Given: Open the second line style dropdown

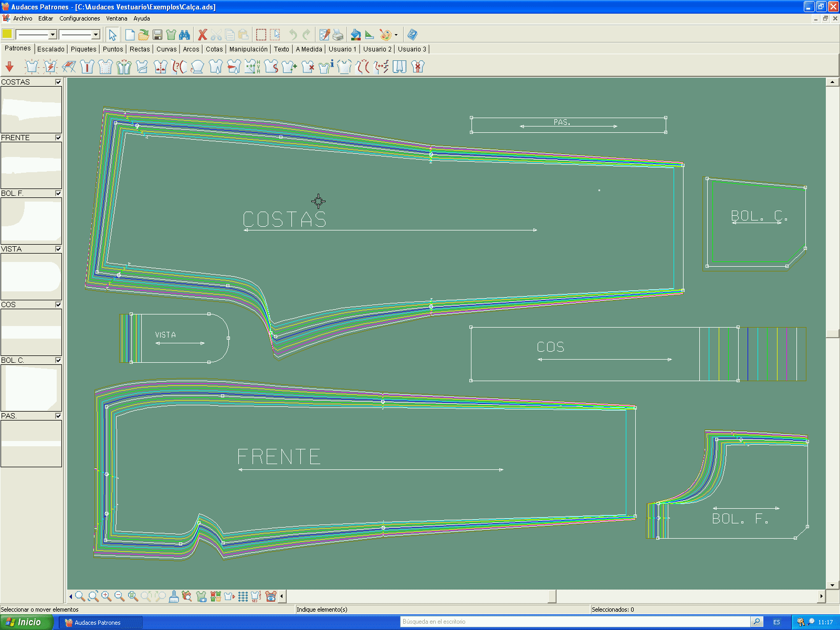Looking at the screenshot, I should click(96, 35).
